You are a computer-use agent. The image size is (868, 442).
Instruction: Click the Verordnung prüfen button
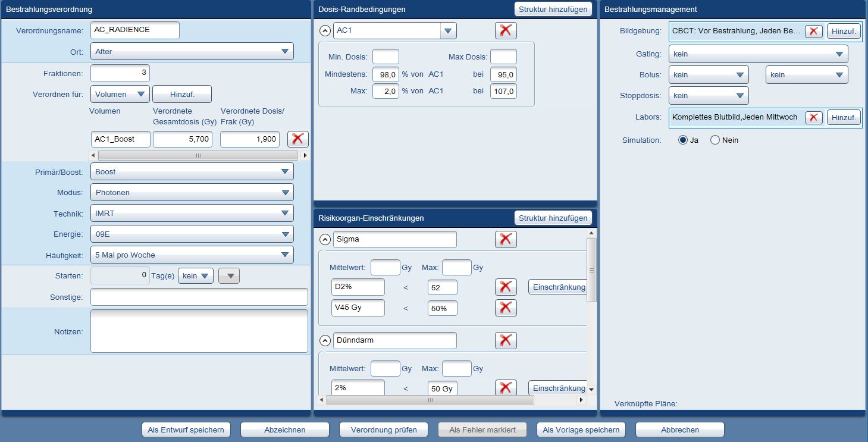pos(383,430)
